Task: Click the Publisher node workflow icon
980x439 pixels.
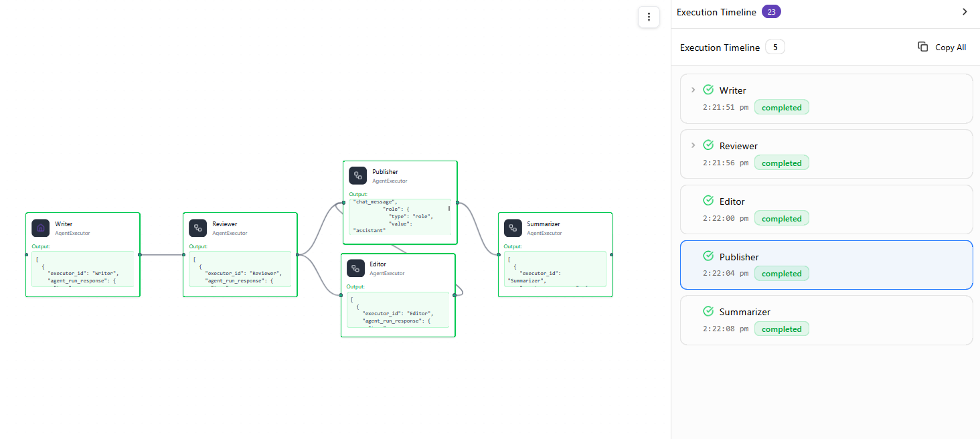Action: 357,176
